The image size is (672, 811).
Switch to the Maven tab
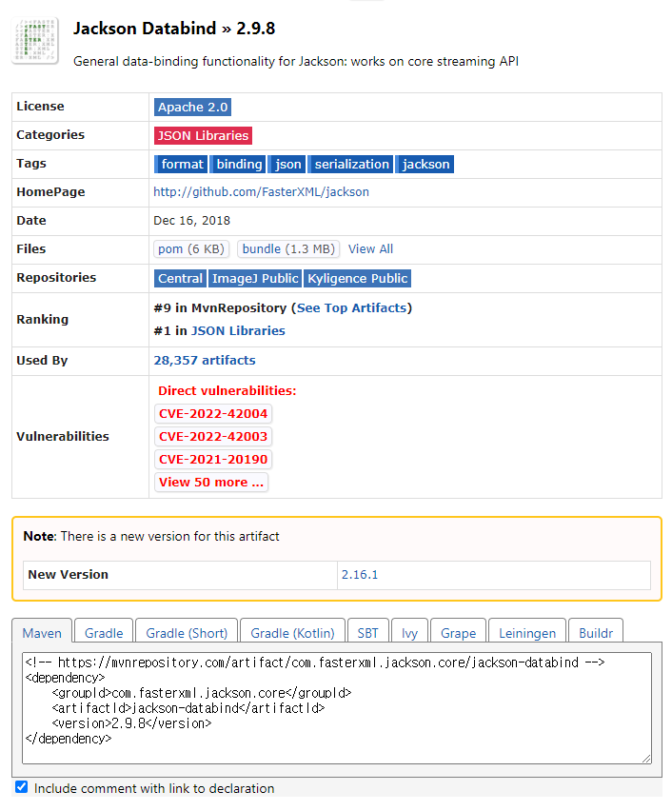tap(42, 633)
